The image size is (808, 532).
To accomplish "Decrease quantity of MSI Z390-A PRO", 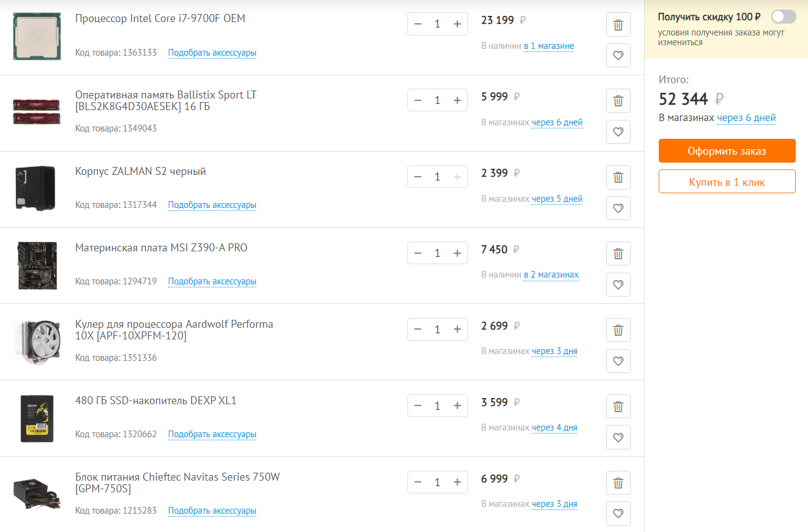I will tap(418, 253).
